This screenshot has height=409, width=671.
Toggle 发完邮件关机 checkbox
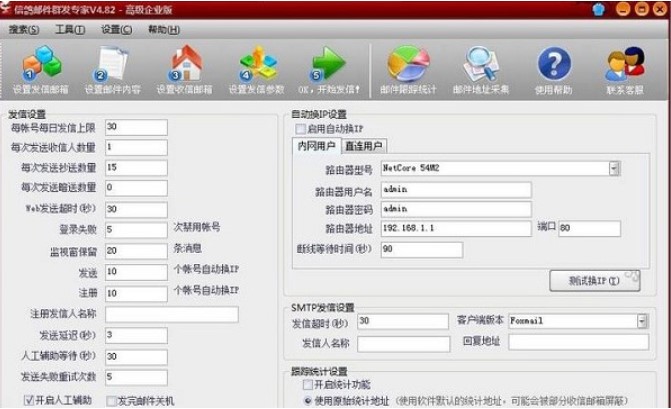click(x=111, y=401)
